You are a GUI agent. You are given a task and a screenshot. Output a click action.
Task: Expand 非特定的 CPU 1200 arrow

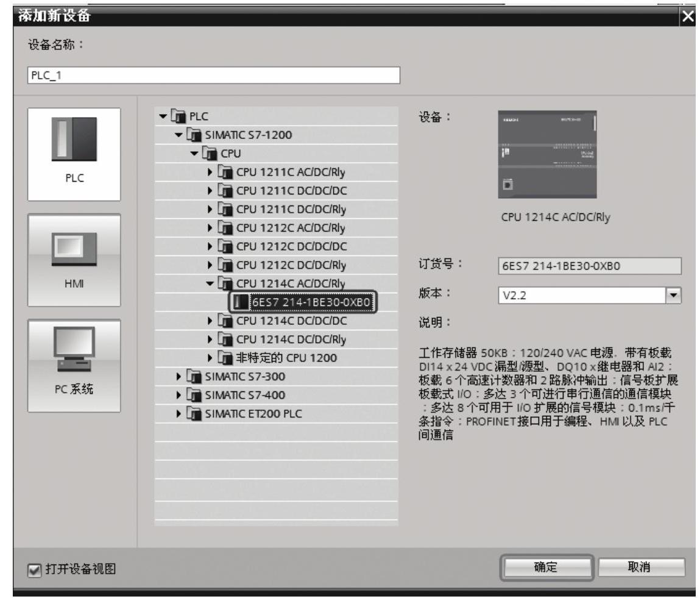pyautogui.click(x=210, y=358)
